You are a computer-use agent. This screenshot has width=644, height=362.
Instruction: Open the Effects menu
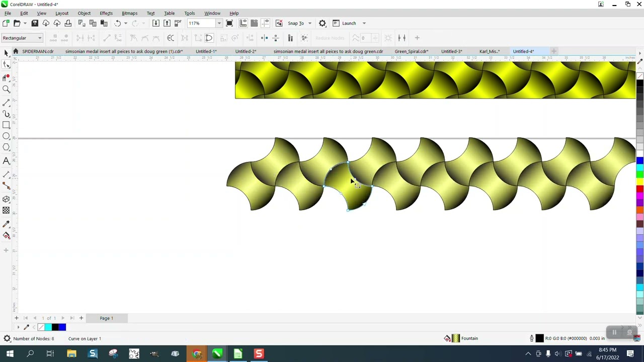106,13
